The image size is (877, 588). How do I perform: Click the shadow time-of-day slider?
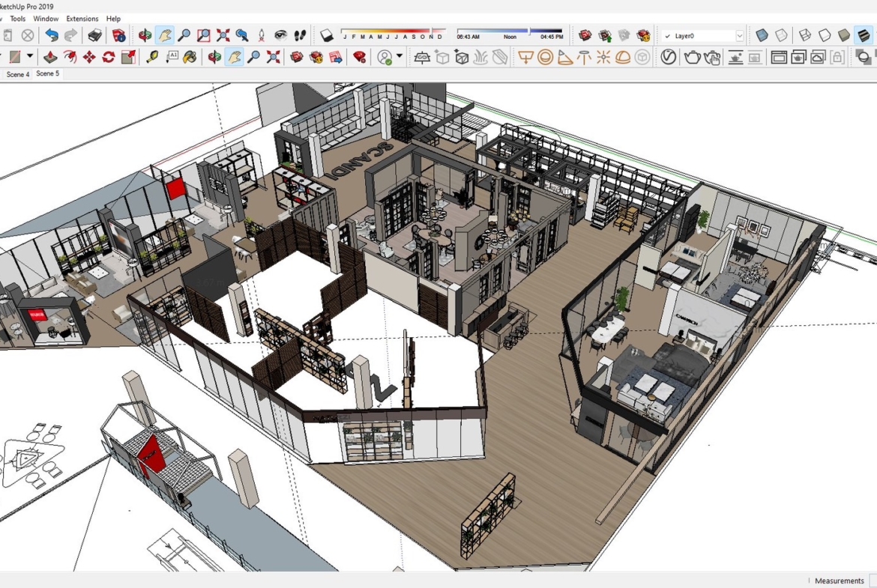509,31
